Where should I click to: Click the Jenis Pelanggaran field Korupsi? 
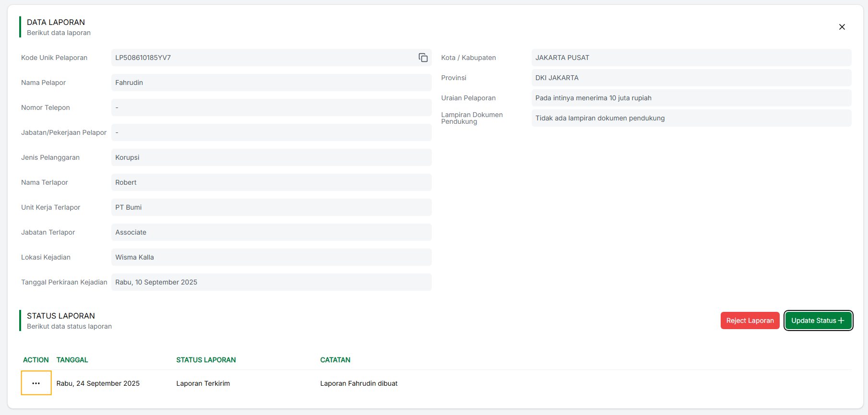(x=271, y=157)
